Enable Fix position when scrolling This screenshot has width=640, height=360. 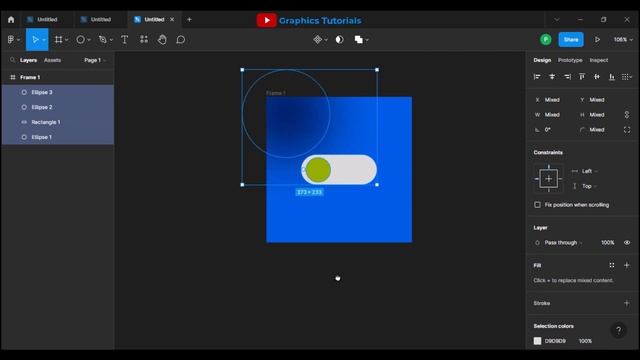[x=538, y=205]
